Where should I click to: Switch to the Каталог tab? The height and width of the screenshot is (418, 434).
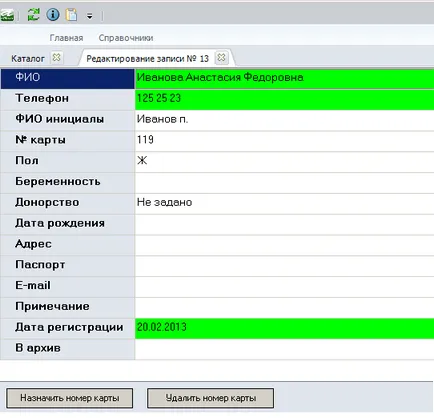pos(28,59)
